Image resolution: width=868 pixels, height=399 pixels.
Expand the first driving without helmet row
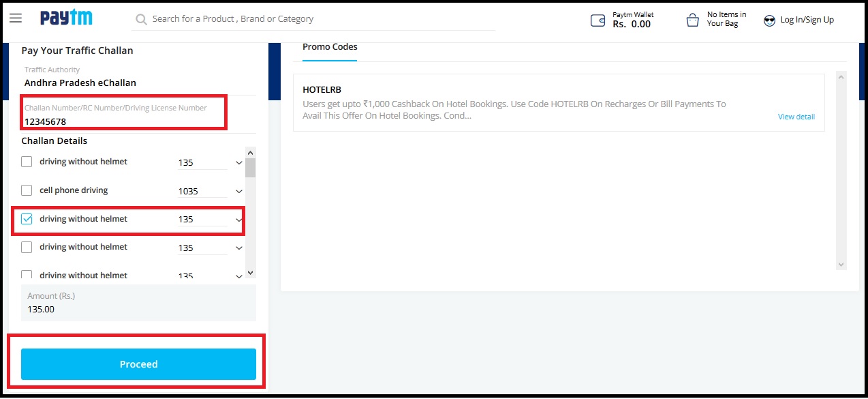239,163
